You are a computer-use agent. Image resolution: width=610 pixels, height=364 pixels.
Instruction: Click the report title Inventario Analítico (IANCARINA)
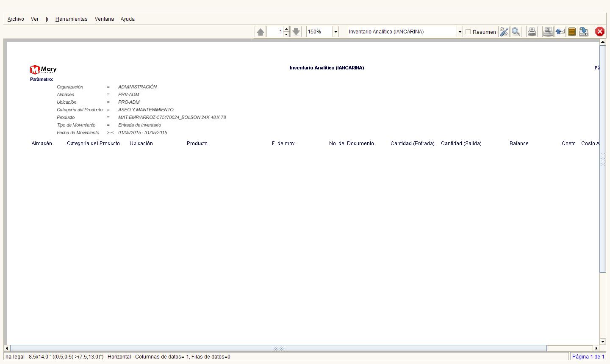click(x=327, y=68)
